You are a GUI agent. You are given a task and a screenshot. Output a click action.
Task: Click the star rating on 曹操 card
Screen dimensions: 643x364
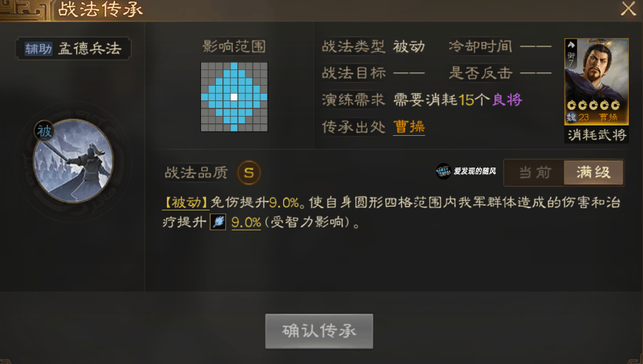click(593, 106)
